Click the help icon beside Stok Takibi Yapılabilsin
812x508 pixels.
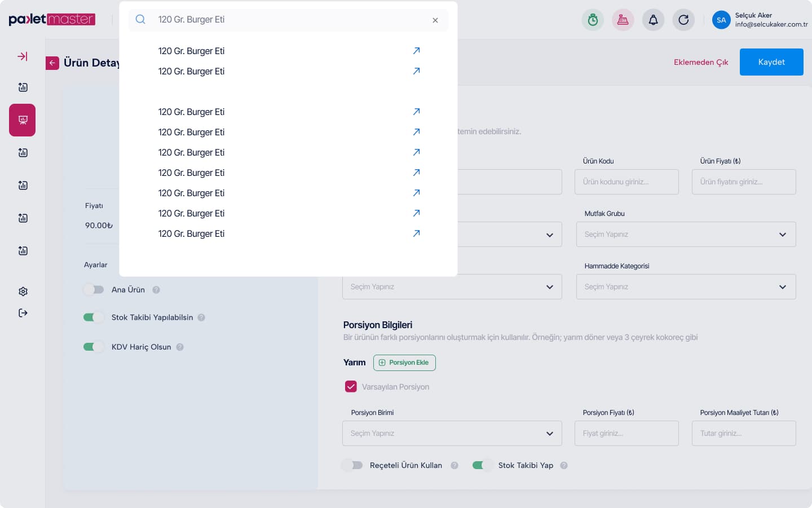click(201, 317)
